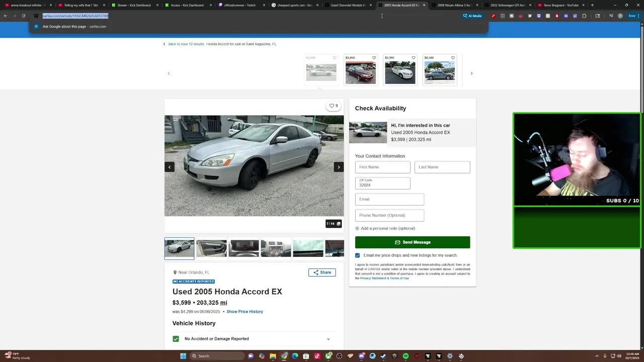This screenshot has height=362, width=644.
Task: Close the 2005 Honda Accord EX tab
Action: click(424, 5)
